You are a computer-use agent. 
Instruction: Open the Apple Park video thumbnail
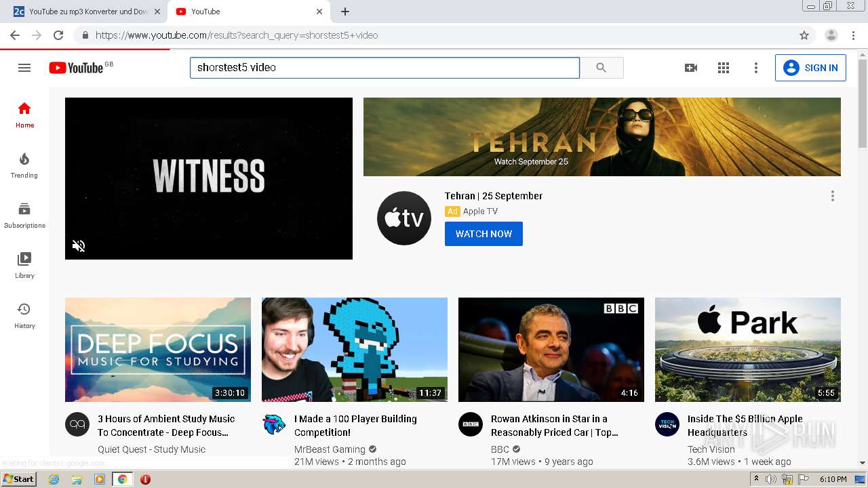tap(748, 350)
